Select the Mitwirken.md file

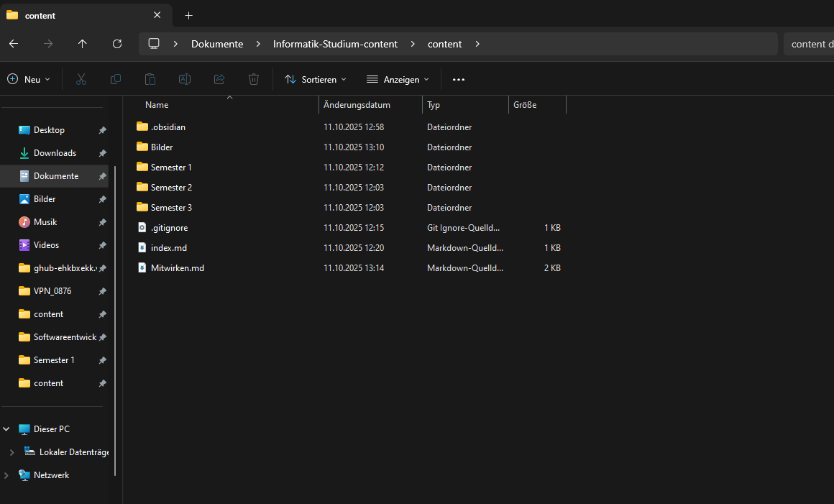pyautogui.click(x=177, y=268)
